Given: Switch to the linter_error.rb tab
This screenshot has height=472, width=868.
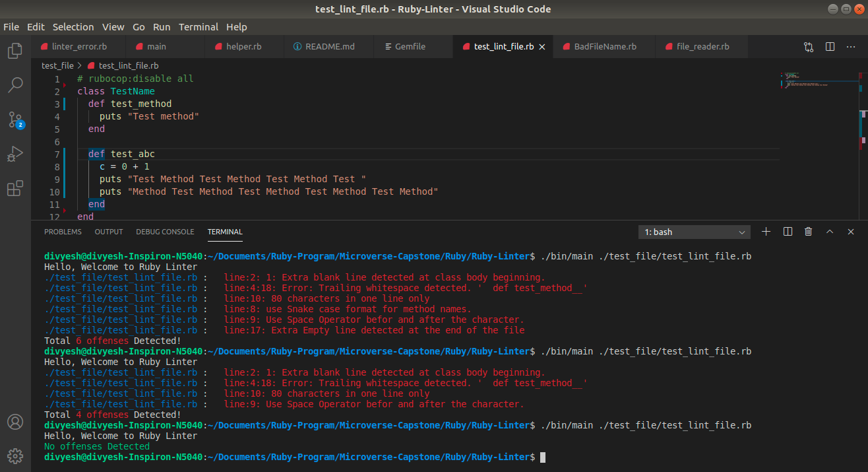Looking at the screenshot, I should [x=78, y=47].
